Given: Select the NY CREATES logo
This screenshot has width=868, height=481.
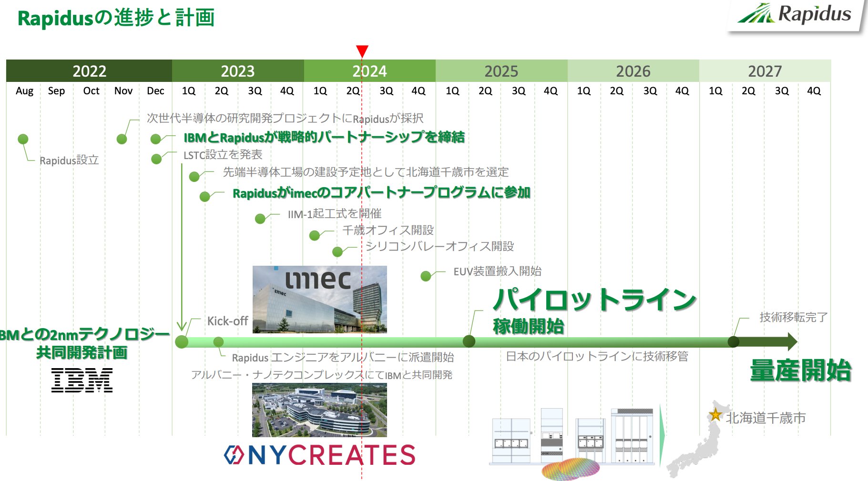Looking at the screenshot, I should 320,455.
